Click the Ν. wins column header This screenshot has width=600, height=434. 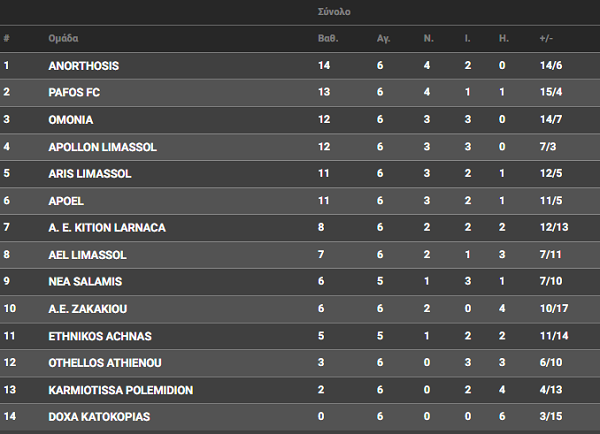click(428, 38)
